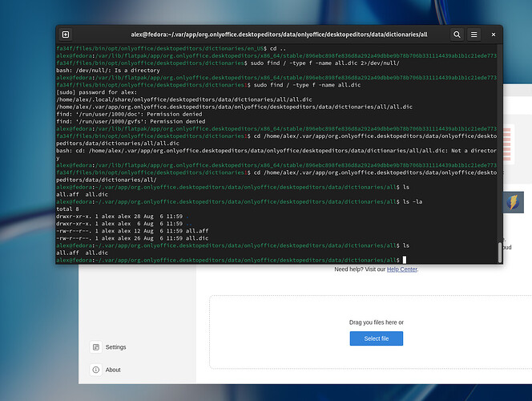Open the terminal hamburger menu
The width and height of the screenshot is (532, 401).
pos(474,34)
